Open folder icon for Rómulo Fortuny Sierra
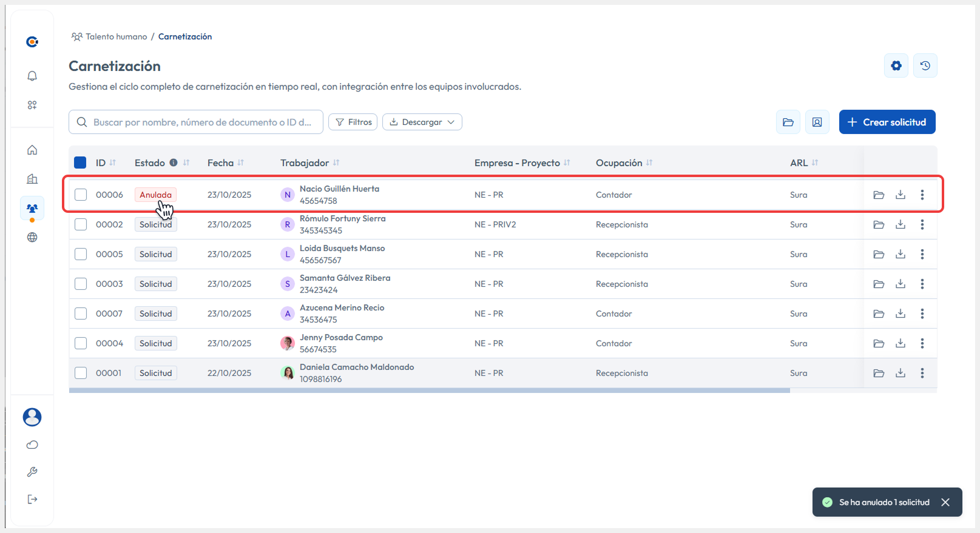The height and width of the screenshot is (533, 980). (x=878, y=224)
